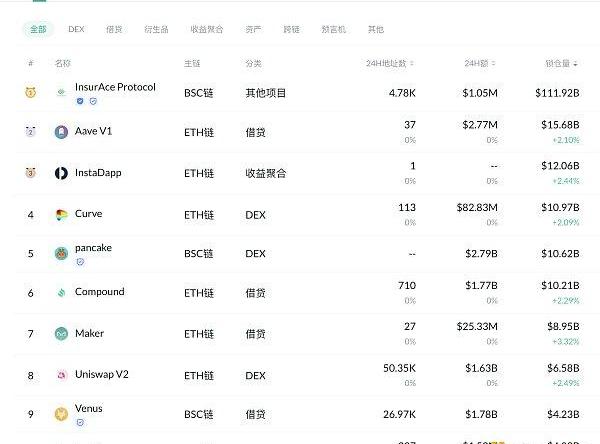Click the Uniswap V2 logo icon
The image size is (600, 444).
coord(61,375)
